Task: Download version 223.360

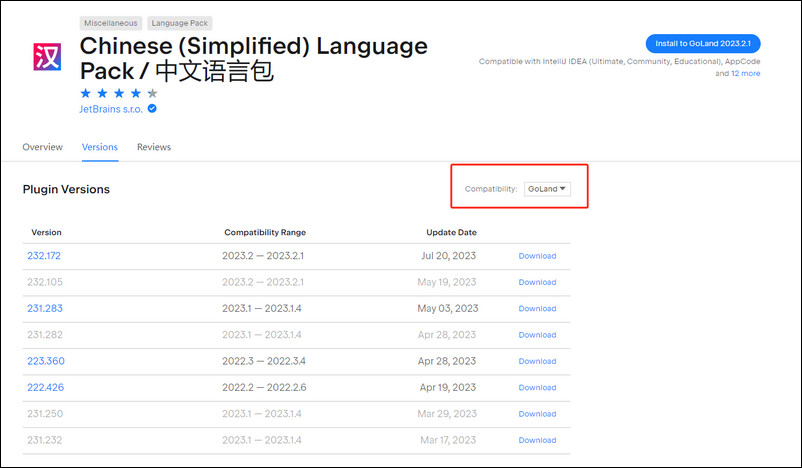Action: click(x=537, y=361)
